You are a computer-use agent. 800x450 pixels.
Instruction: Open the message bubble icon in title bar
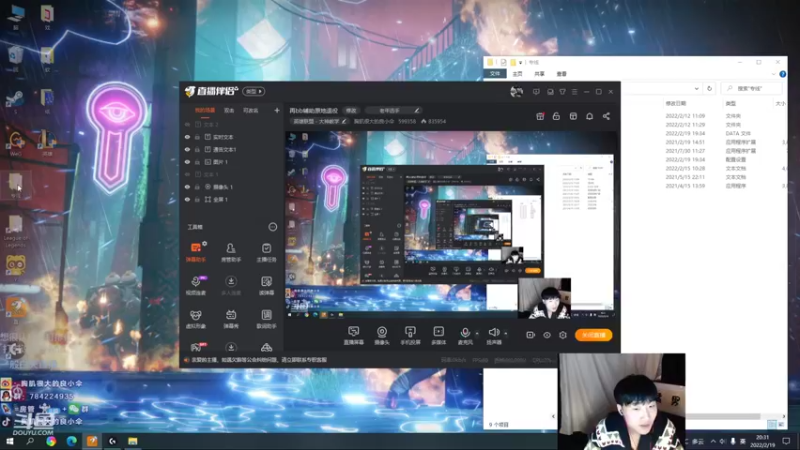[536, 92]
